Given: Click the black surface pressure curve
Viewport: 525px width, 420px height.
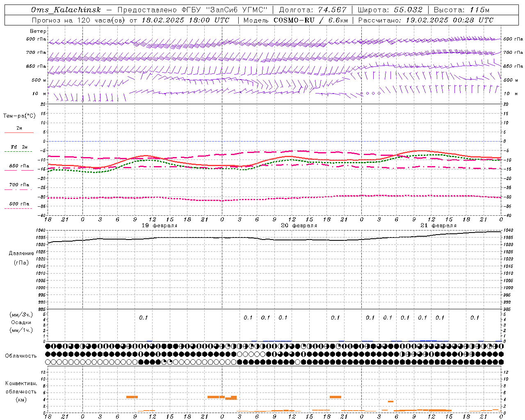Looking at the screenshot, I should click(275, 239).
